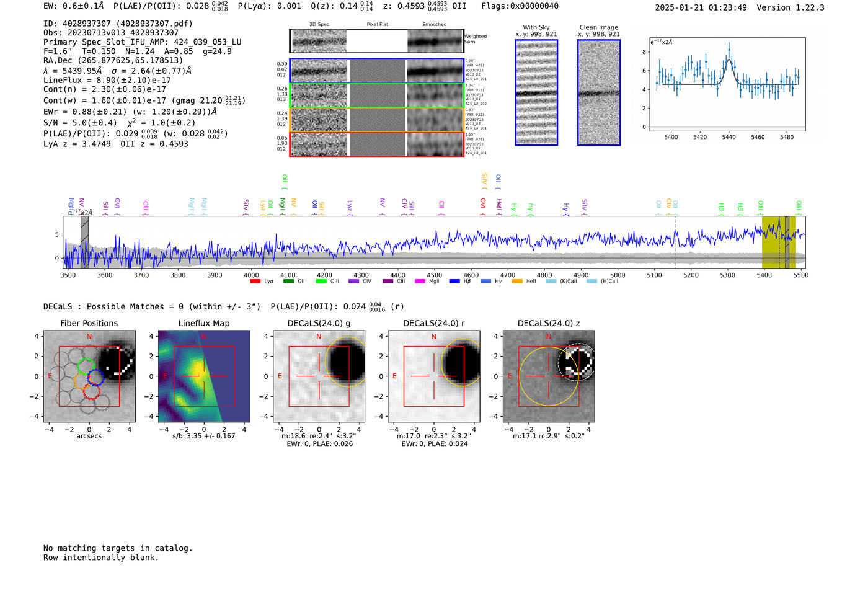Click the EW: 0.6±0.1Å header value
The width and height of the screenshot is (868, 591).
click(74, 6)
